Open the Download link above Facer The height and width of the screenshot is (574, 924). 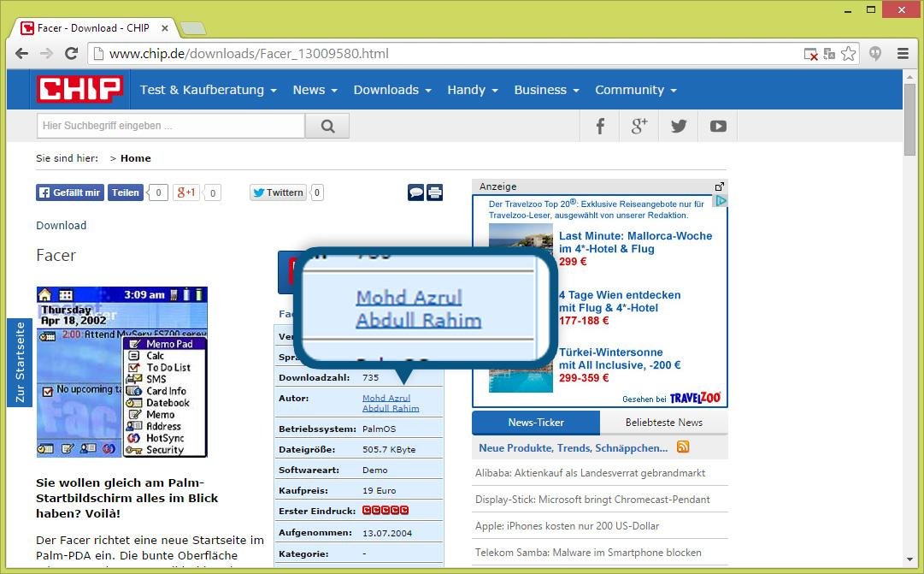62,225
